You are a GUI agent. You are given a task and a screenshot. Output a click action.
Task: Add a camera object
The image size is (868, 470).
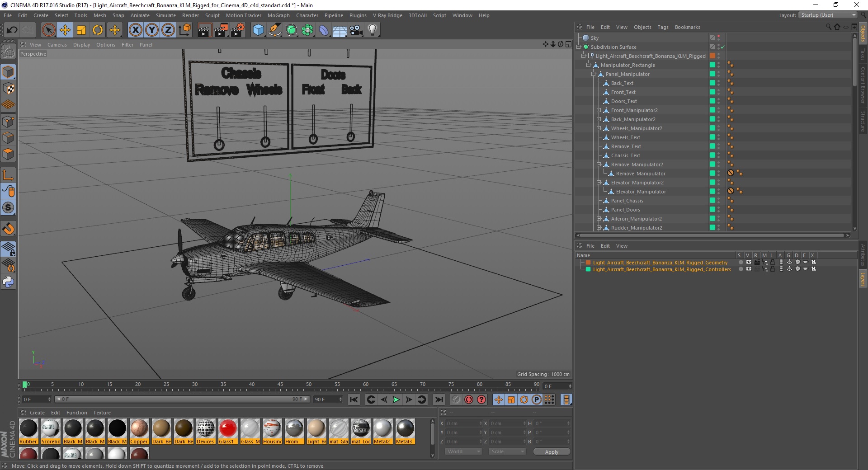(356, 30)
